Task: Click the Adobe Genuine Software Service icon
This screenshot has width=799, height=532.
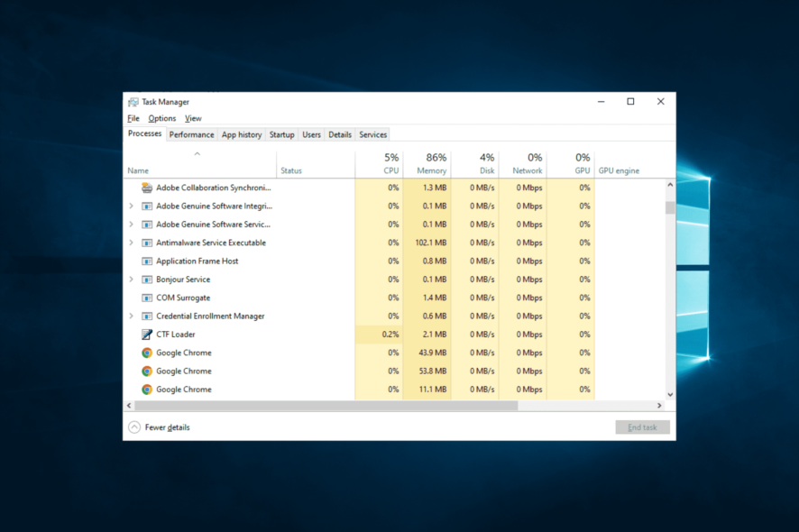Action: point(146,224)
